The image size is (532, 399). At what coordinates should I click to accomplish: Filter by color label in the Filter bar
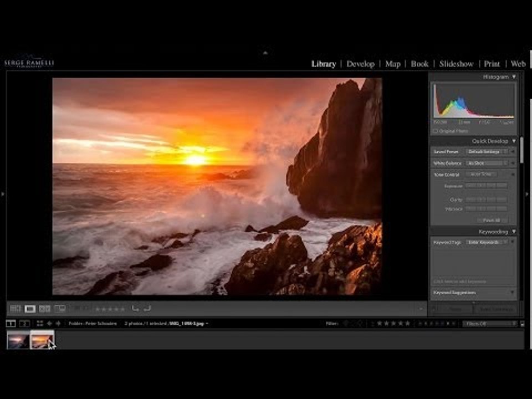438,323
